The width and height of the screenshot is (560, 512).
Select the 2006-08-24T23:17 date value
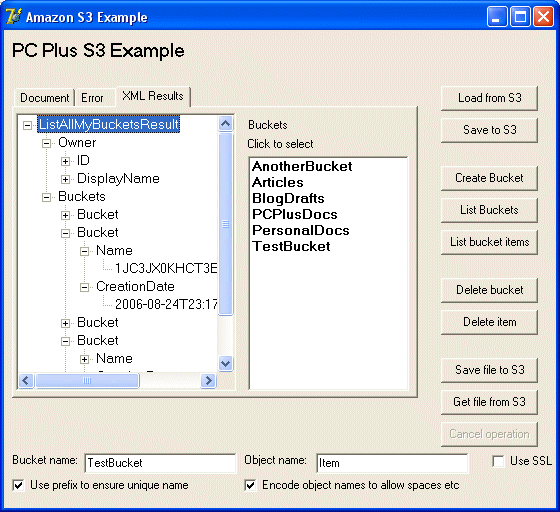click(x=166, y=304)
